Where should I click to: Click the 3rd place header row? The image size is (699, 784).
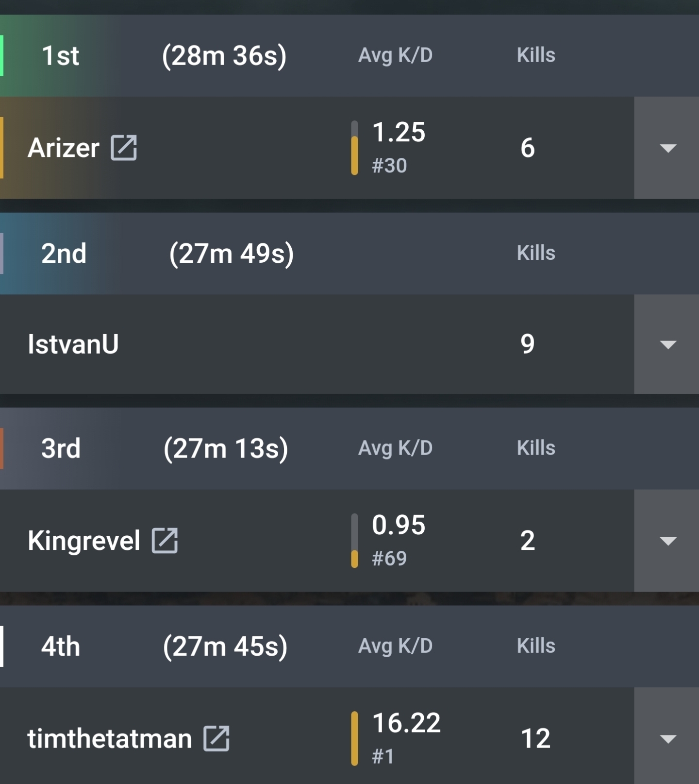[349, 448]
